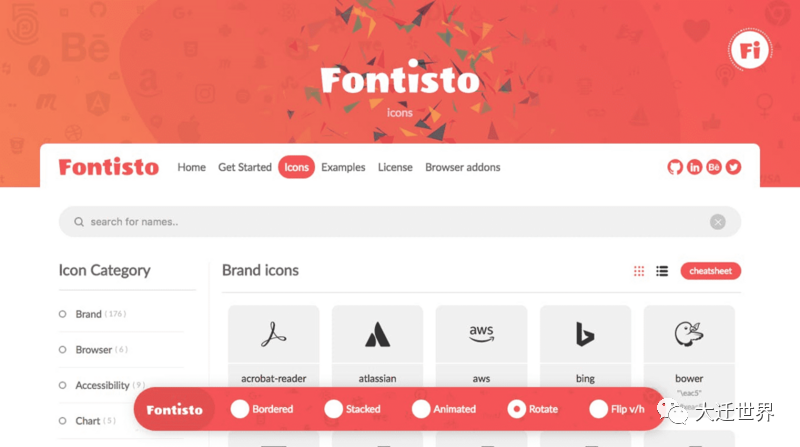Open the Twitter icon link
The width and height of the screenshot is (800, 447).
[733, 167]
